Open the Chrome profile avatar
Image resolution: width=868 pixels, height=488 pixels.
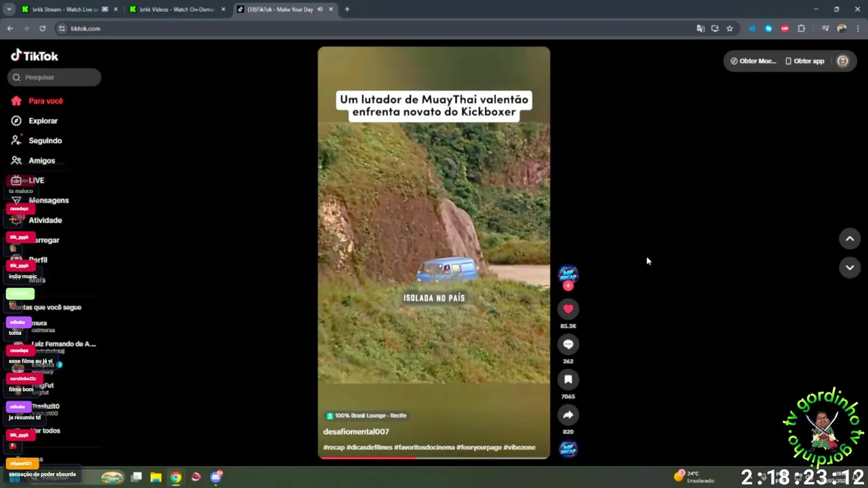(x=842, y=28)
